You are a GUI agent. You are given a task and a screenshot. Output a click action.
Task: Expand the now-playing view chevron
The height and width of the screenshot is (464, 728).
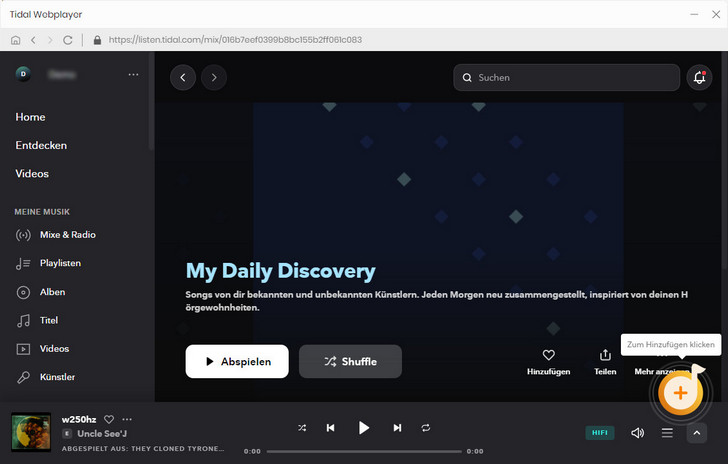(x=696, y=433)
